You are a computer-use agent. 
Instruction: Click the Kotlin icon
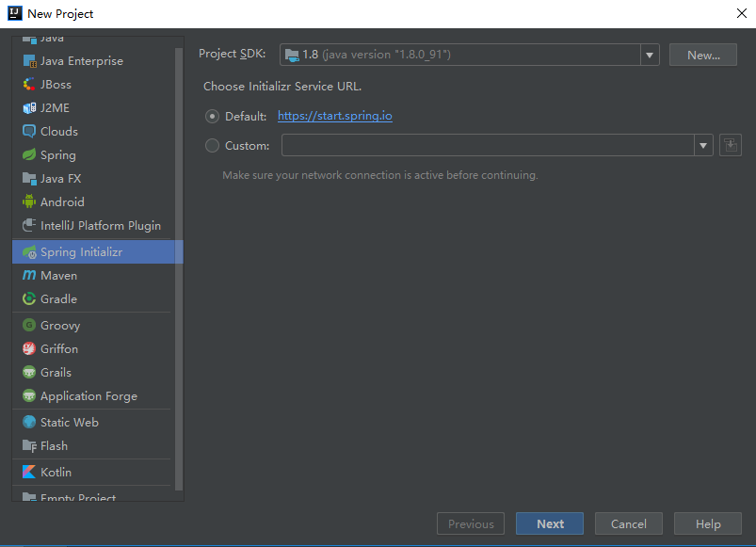tap(29, 472)
